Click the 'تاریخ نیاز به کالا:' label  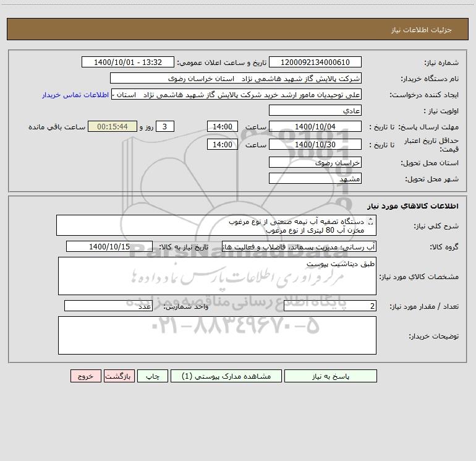[184, 247]
